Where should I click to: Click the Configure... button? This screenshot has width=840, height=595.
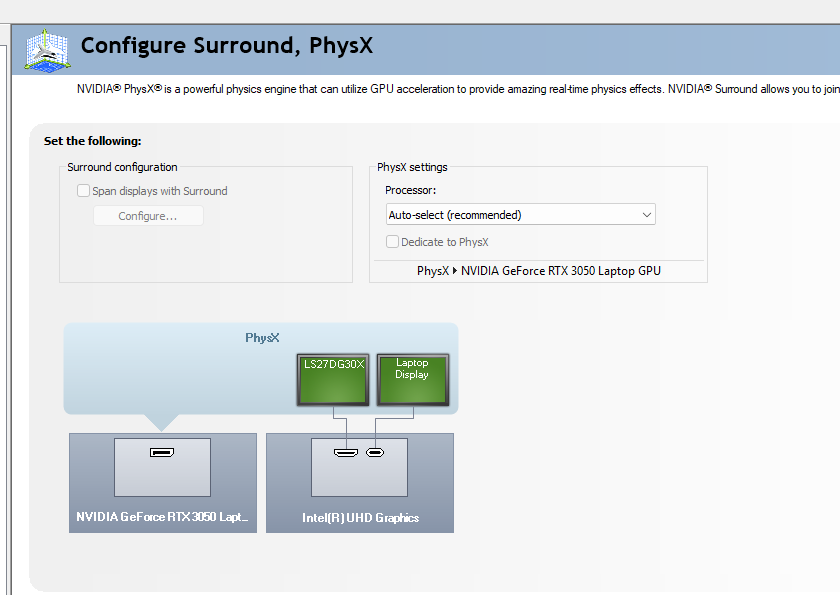(x=148, y=216)
